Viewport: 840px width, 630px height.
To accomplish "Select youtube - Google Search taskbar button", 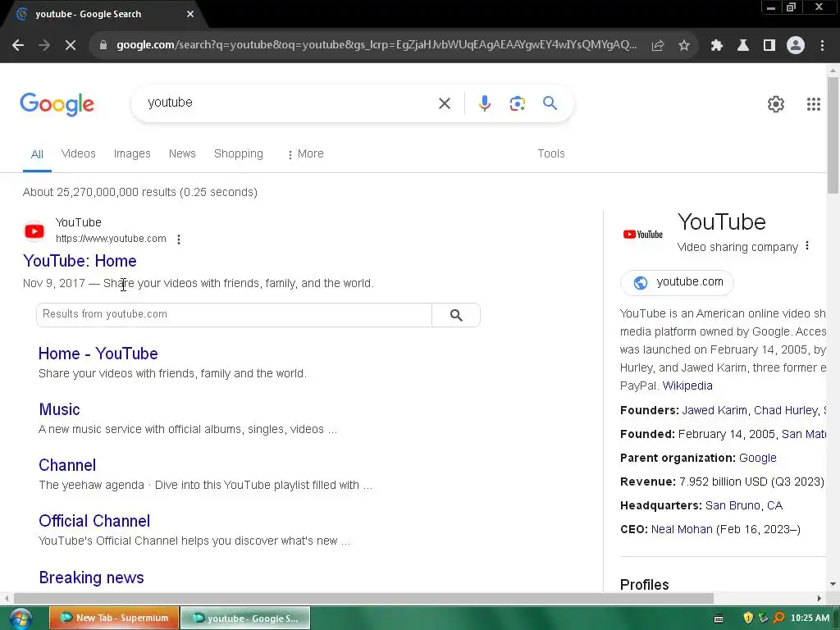I will 245,618.
